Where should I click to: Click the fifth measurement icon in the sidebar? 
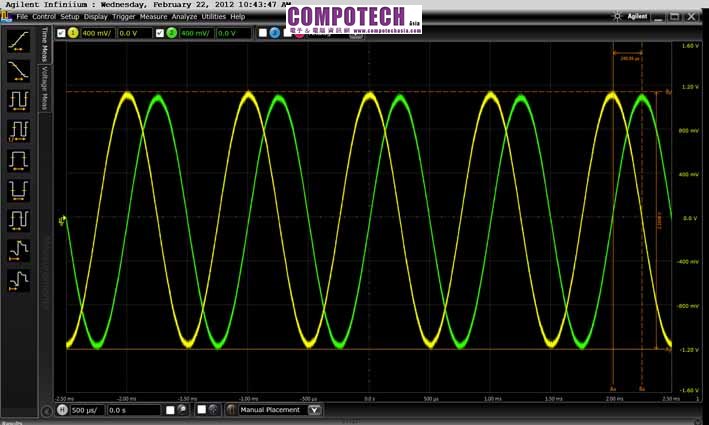point(18,160)
